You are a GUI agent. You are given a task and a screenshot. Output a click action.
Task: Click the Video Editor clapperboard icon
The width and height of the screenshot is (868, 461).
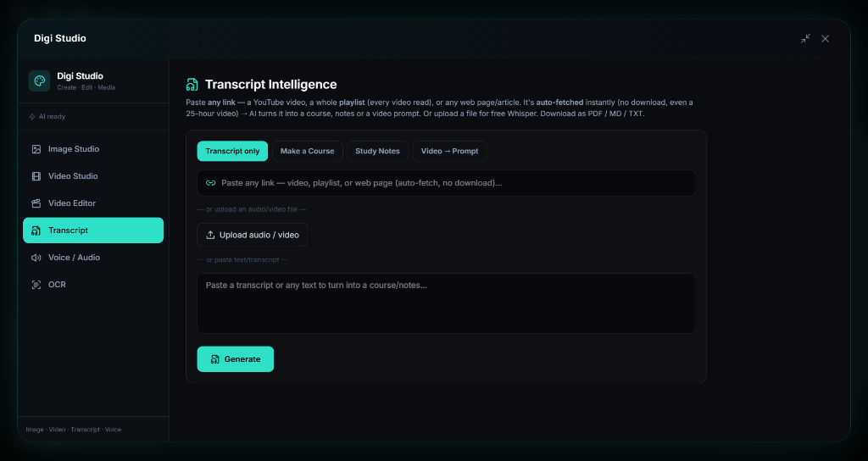point(36,203)
